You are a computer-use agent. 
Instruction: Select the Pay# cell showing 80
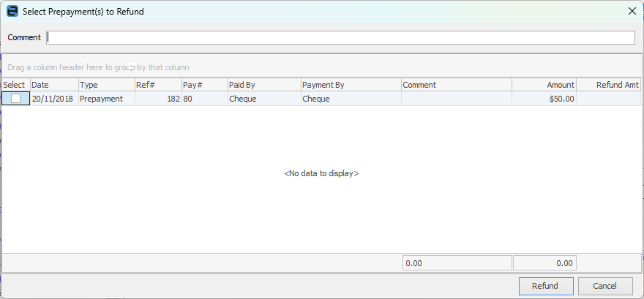204,99
